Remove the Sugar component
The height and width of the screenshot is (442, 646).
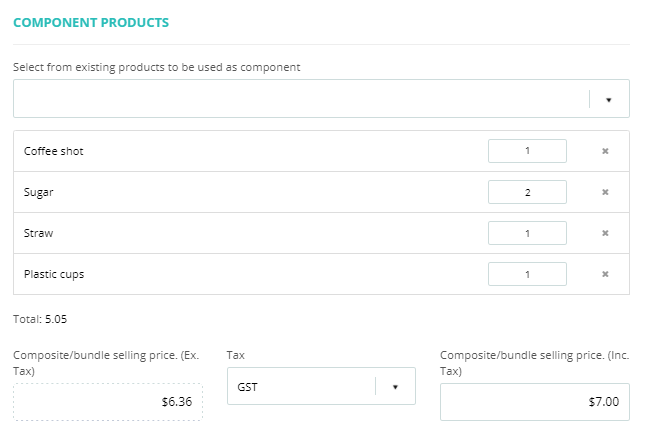tap(605, 192)
